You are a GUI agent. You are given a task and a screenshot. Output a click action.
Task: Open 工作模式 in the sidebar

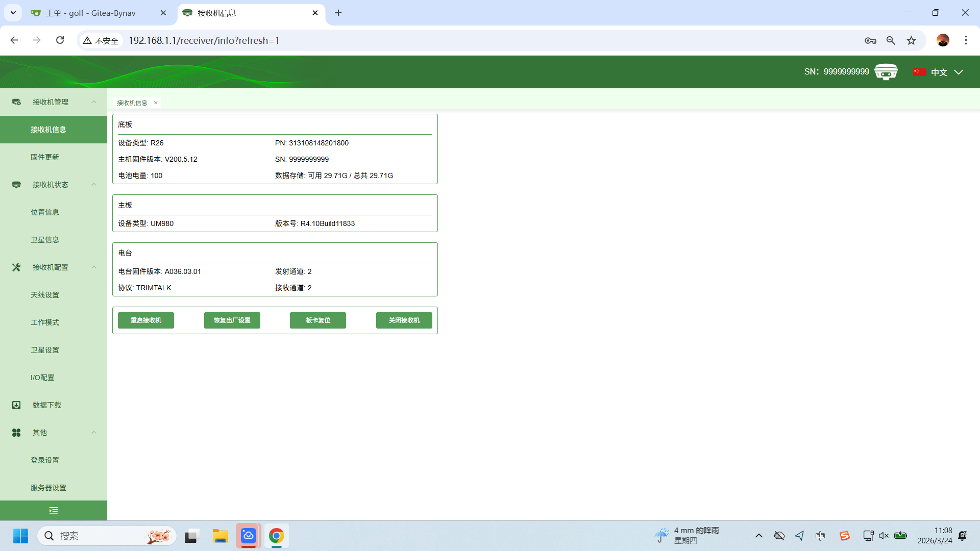click(54, 322)
